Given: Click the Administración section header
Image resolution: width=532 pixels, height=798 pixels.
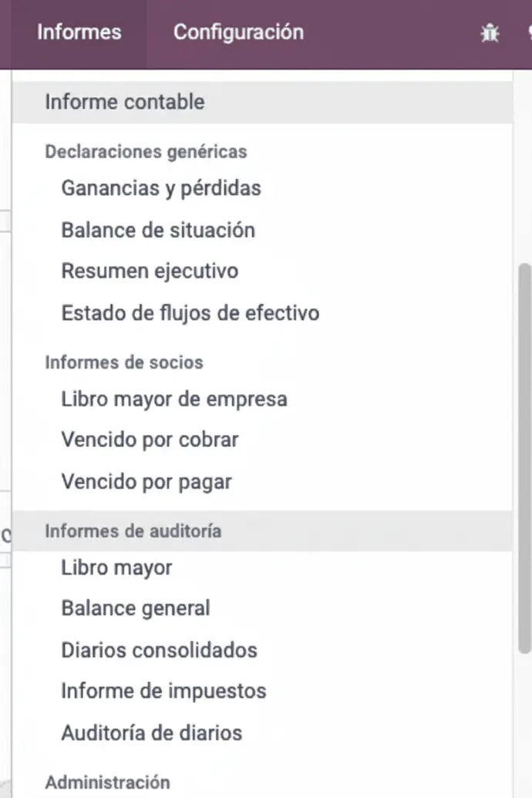Looking at the screenshot, I should point(107,782).
